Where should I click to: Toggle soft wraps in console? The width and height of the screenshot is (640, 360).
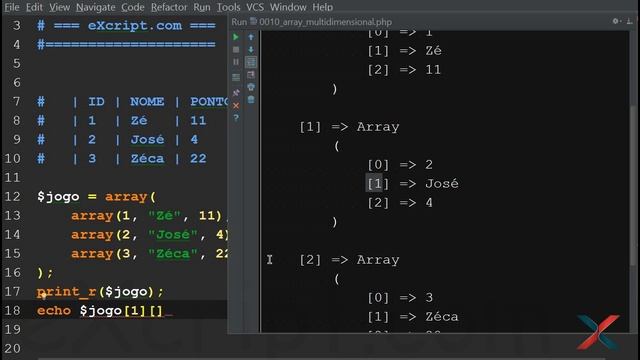coord(251,62)
